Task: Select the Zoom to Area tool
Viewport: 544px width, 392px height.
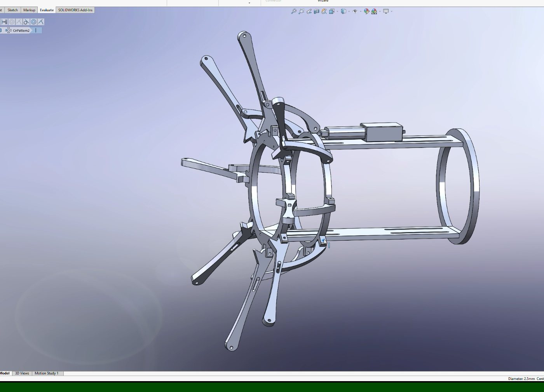Action: tap(301, 12)
